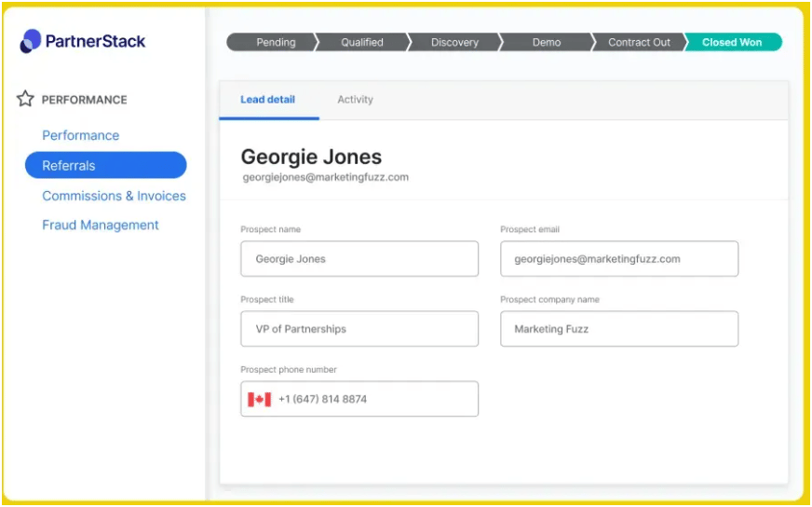Open the Performance sidebar link
Viewport: 812px width, 507px height.
click(81, 135)
